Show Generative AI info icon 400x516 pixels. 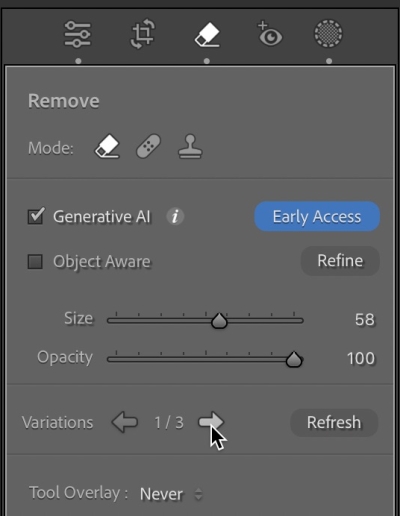(x=175, y=217)
